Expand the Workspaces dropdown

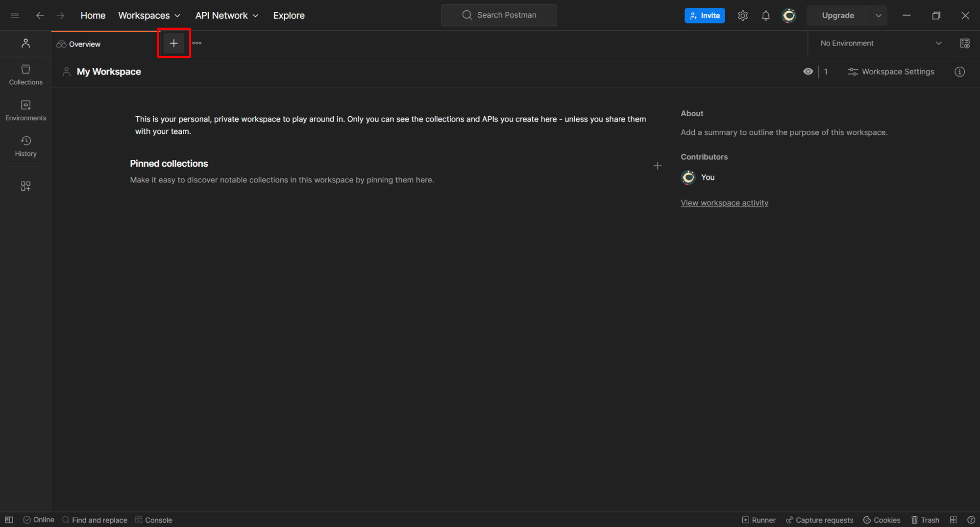[x=149, y=16]
